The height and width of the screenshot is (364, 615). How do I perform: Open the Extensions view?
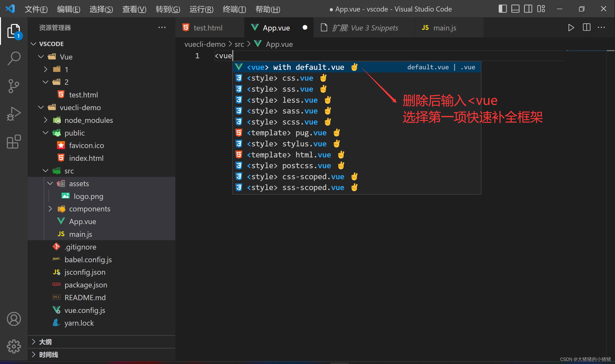[14, 142]
